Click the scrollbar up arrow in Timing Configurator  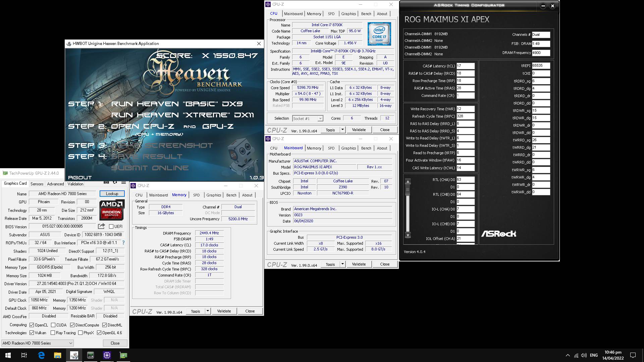click(408, 182)
